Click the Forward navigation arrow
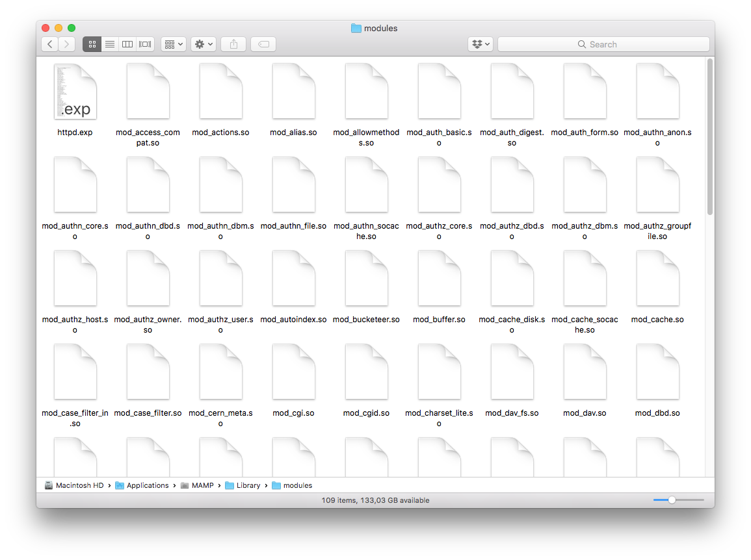The width and height of the screenshot is (751, 560). pyautogui.click(x=67, y=44)
